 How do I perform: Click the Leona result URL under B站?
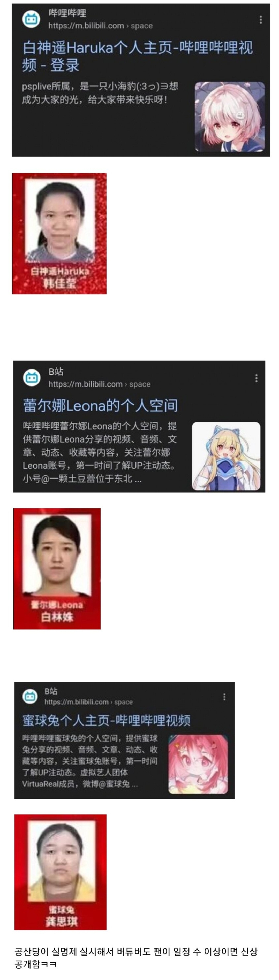pyautogui.click(x=99, y=384)
